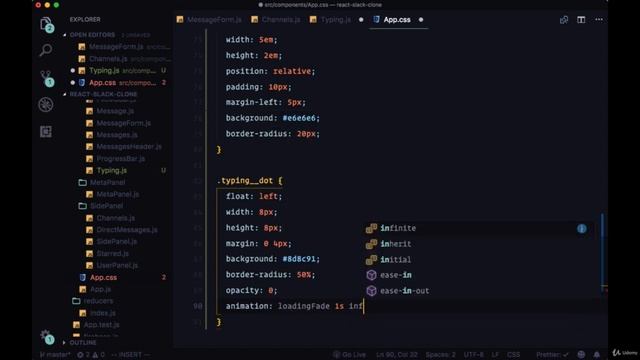The height and width of the screenshot is (360, 640).
Task: Open Message.js in file tree
Action: click(115, 111)
